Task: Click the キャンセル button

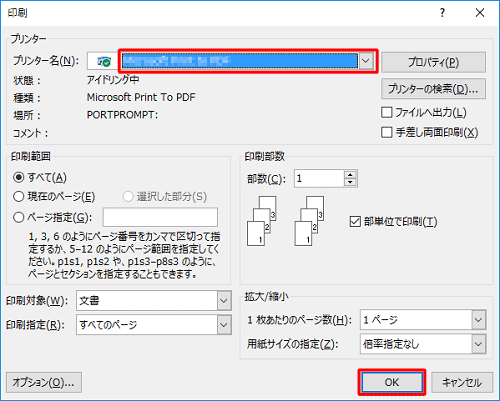Action: pos(462,382)
